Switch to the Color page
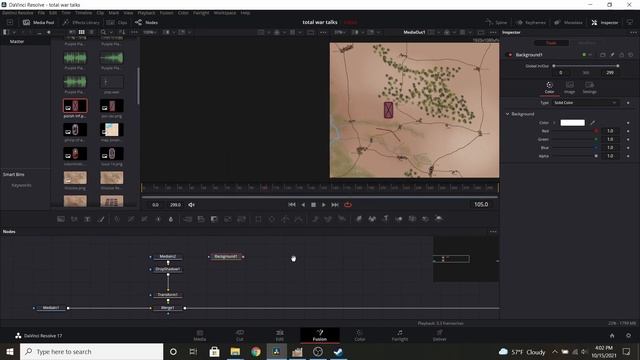The height and width of the screenshot is (360, 640). tap(359, 335)
